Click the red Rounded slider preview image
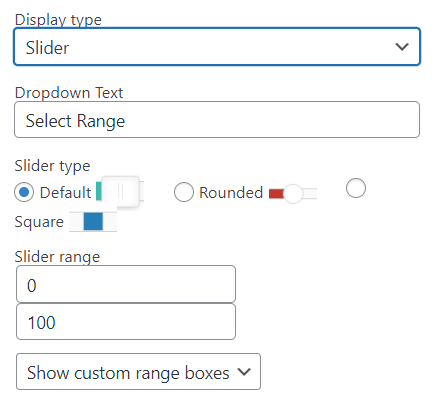The height and width of the screenshot is (397, 433). [x=293, y=193]
